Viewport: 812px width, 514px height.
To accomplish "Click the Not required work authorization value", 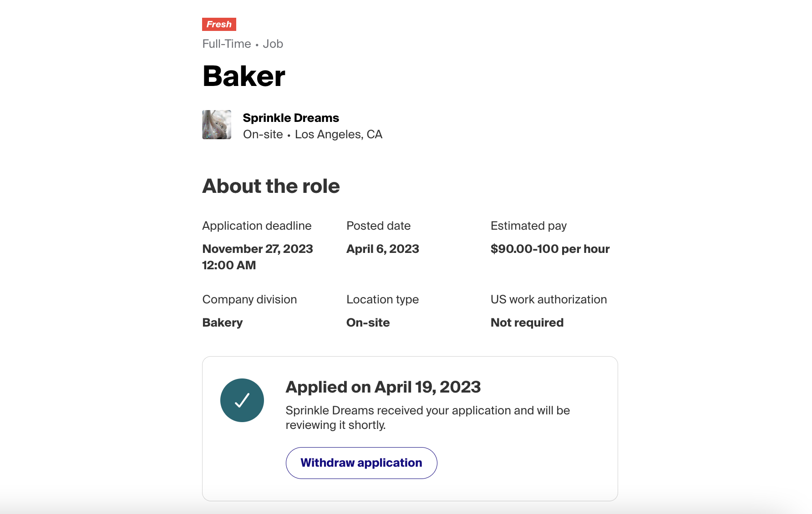I will [527, 323].
